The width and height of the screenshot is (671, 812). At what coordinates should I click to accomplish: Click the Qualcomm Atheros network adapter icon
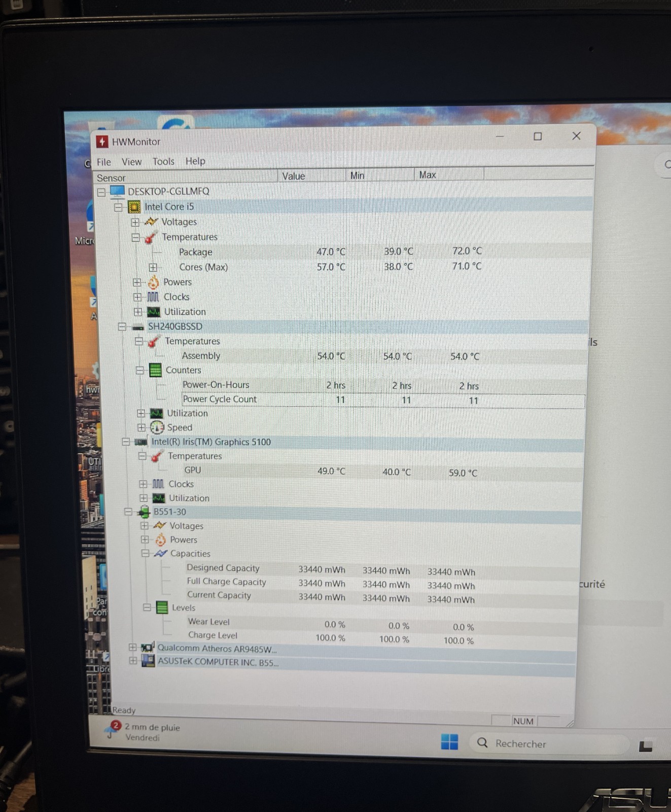[x=148, y=648]
